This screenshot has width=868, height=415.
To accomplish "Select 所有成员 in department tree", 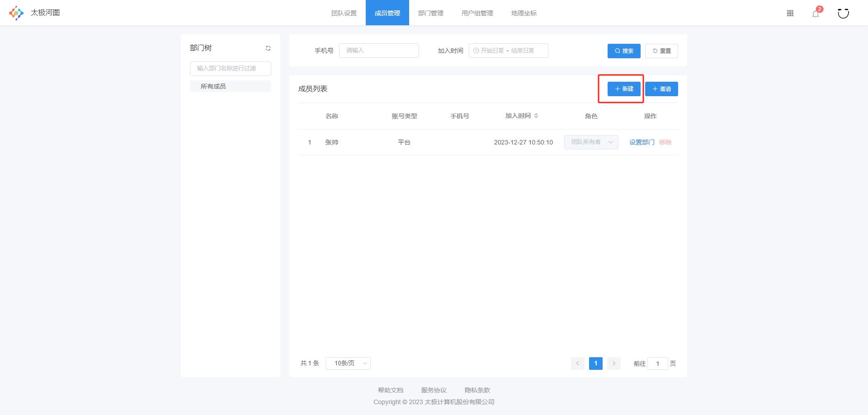I will (231, 86).
